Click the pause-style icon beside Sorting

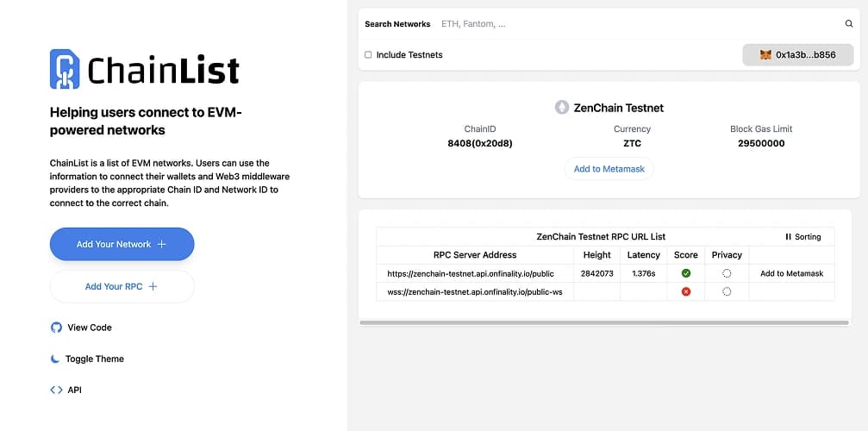pyautogui.click(x=789, y=237)
